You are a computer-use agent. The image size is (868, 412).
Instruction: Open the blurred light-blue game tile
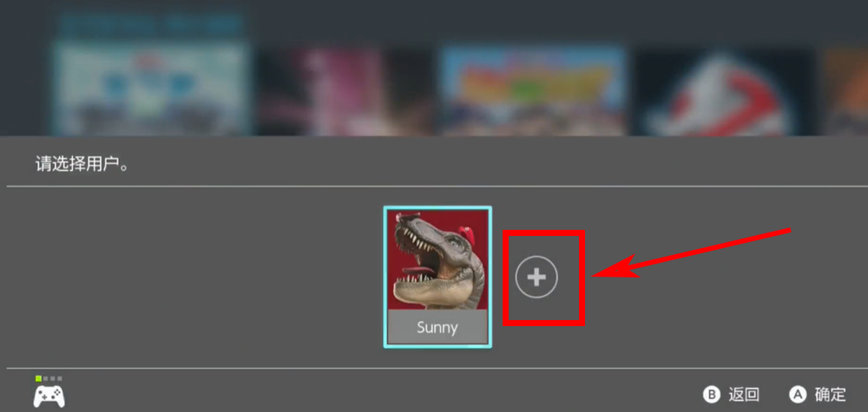(149, 88)
